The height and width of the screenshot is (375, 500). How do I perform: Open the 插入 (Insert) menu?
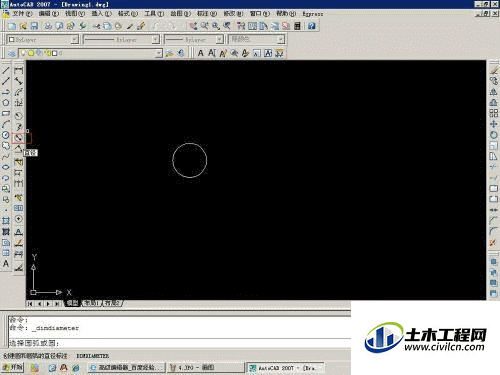(x=101, y=14)
